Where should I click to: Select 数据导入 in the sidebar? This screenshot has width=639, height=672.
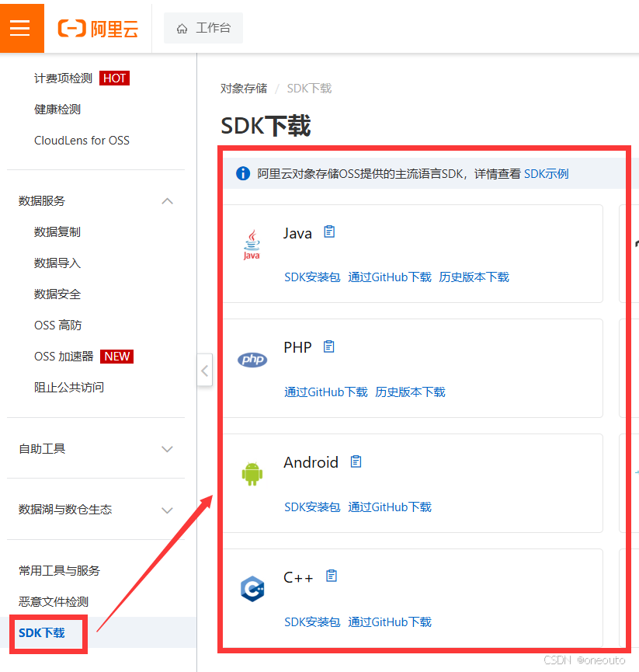click(x=57, y=263)
